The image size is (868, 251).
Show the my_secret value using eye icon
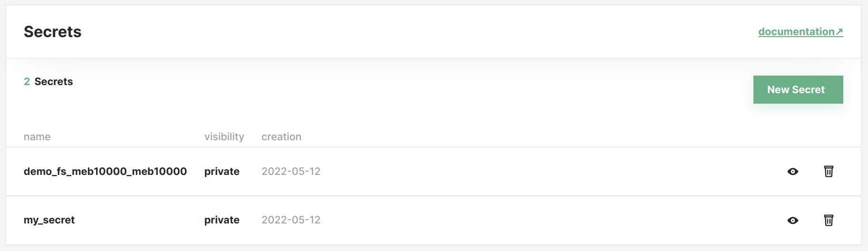click(x=792, y=221)
